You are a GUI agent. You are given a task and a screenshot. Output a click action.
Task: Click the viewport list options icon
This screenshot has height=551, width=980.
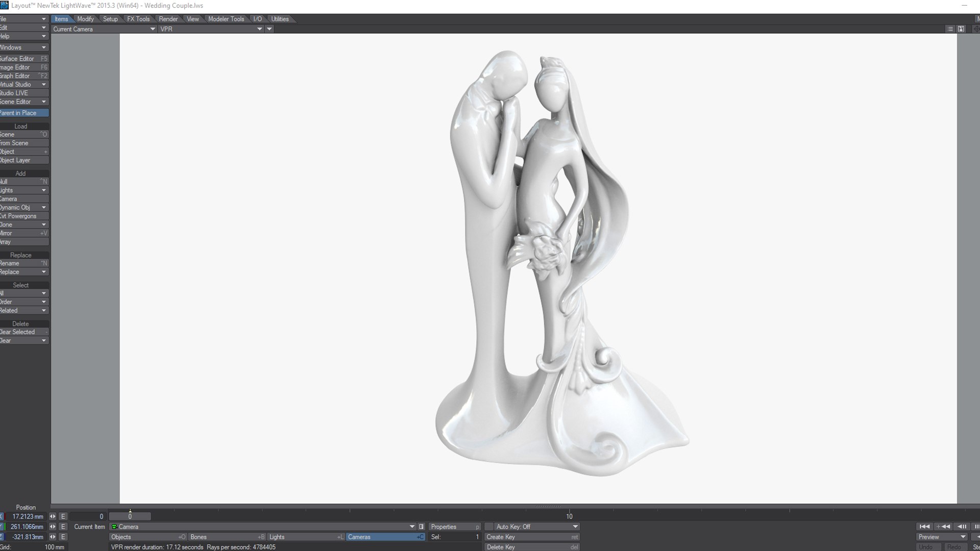point(950,29)
